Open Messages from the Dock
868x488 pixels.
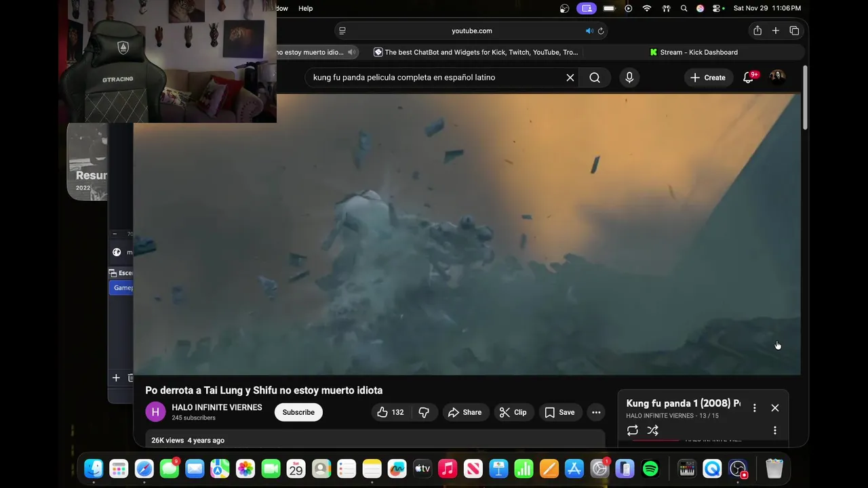(170, 468)
